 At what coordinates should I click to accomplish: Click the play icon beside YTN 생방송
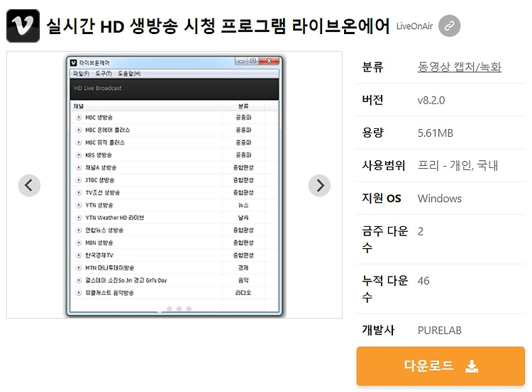pyautogui.click(x=79, y=205)
